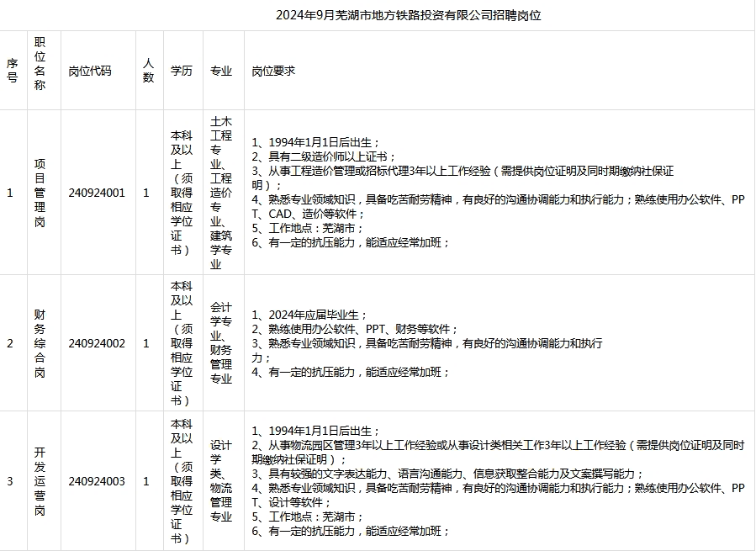Select the education cell in the 开发运营岗 row
The height and width of the screenshot is (551, 756).
[181, 481]
